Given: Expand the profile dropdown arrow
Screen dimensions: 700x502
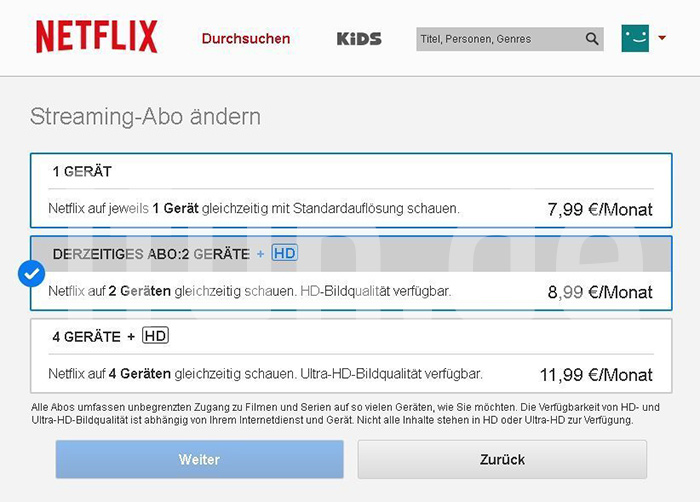Looking at the screenshot, I should [662, 38].
